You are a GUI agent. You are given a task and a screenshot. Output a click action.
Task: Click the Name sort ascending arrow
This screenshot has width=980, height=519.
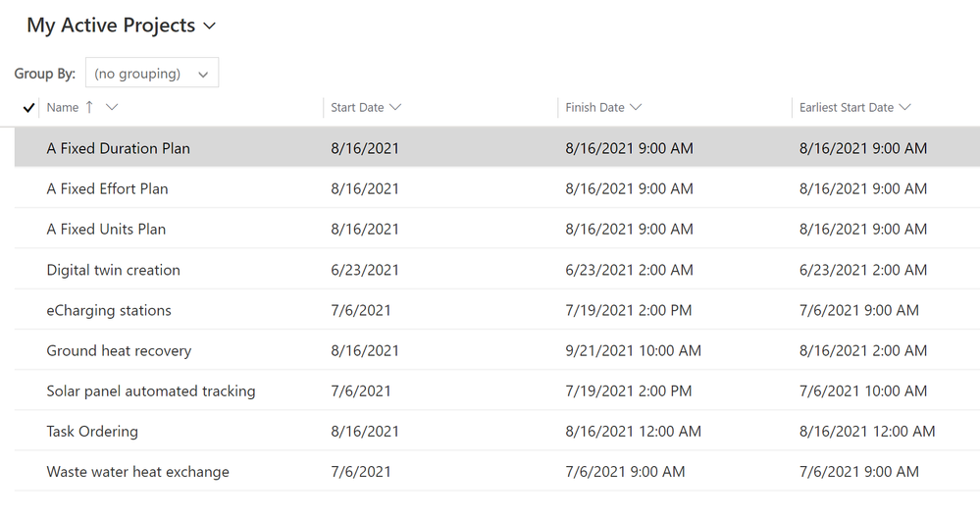90,107
